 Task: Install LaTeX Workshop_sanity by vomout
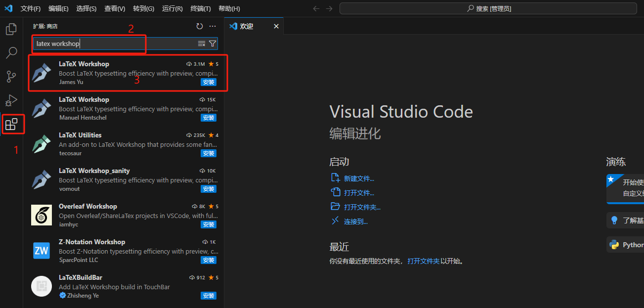(x=209, y=189)
